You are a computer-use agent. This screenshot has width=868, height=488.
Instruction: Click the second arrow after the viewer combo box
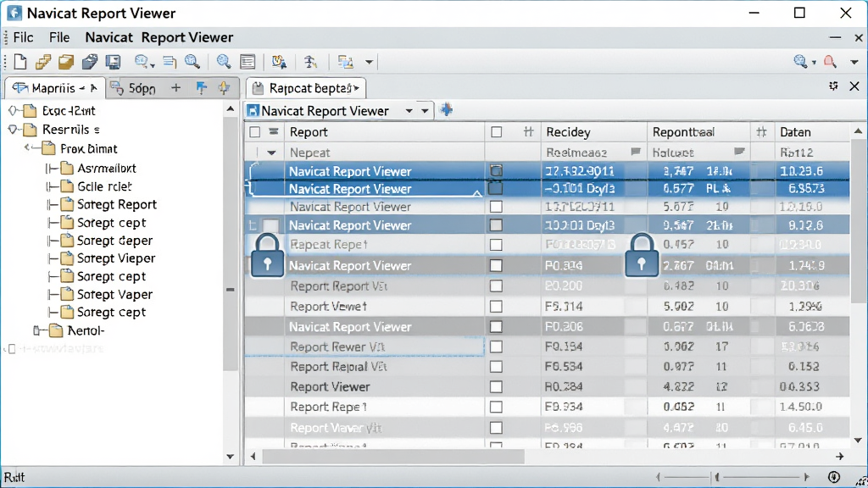425,111
